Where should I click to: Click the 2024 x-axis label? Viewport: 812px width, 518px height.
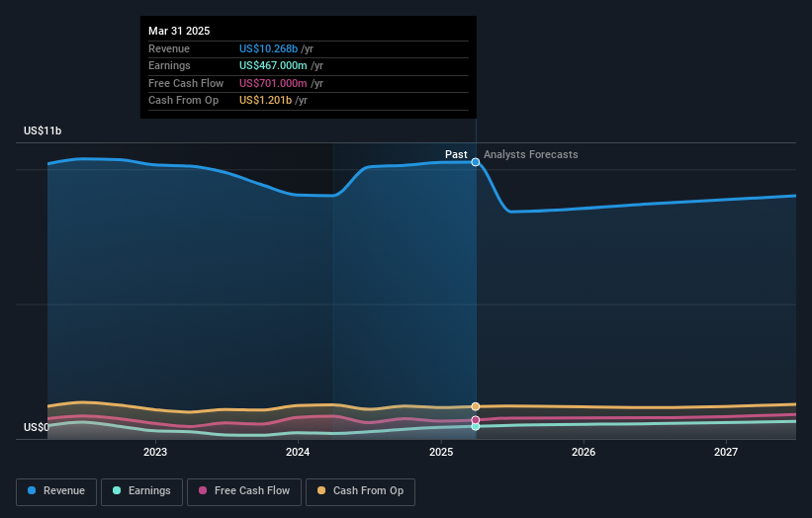tap(298, 453)
